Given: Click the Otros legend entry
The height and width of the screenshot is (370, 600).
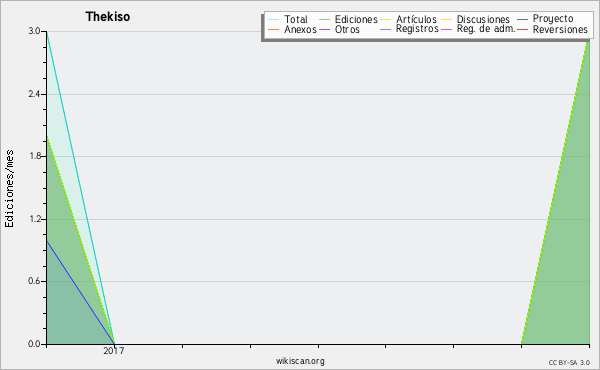Looking at the screenshot, I should point(339,29).
